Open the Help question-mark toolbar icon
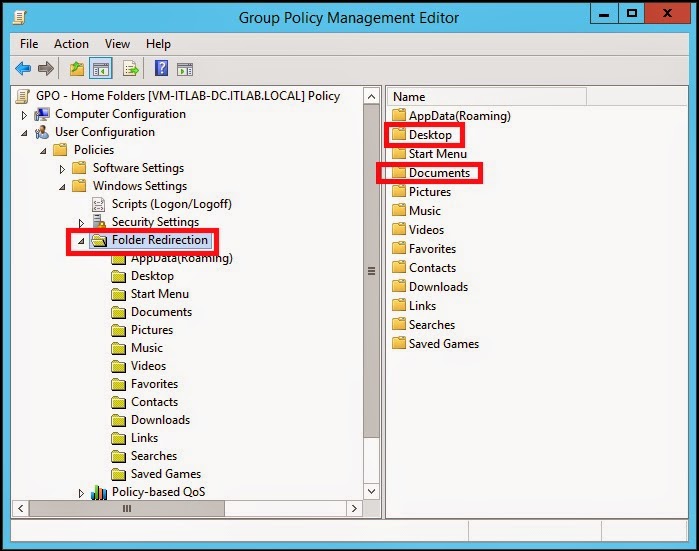The image size is (699, 551). pyautogui.click(x=161, y=68)
